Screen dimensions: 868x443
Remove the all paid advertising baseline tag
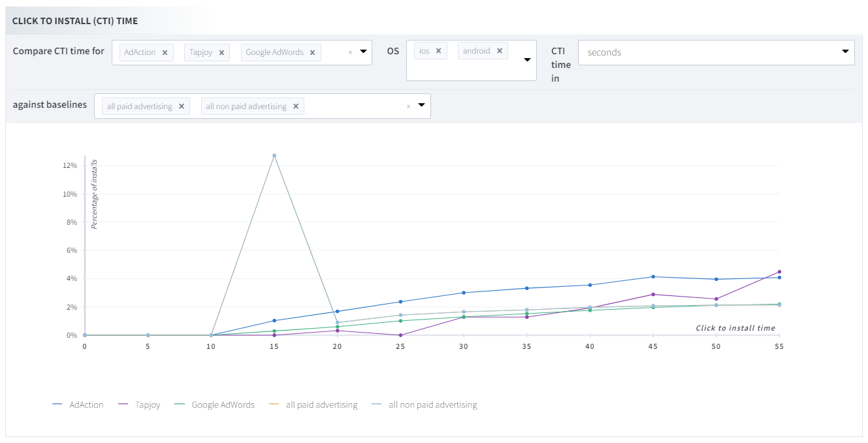pos(181,107)
